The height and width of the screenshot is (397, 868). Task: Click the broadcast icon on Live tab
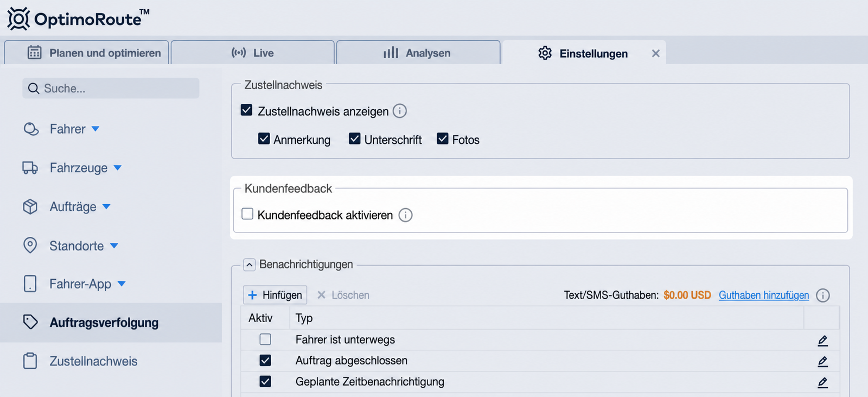click(239, 53)
